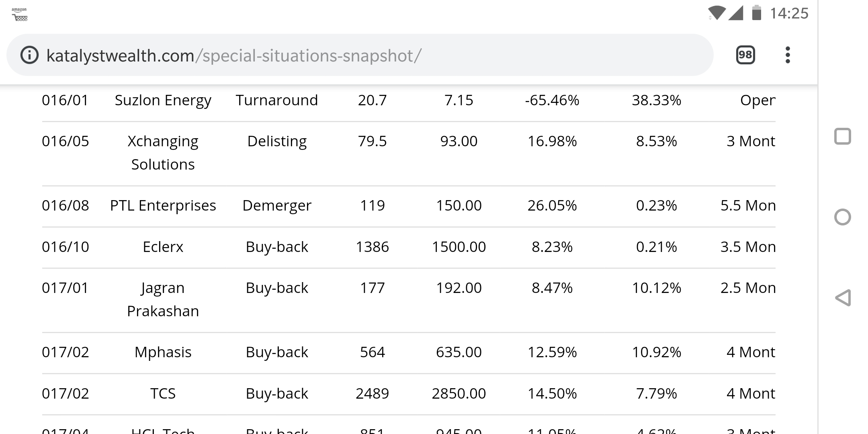Select the PTL Enterprises row name
The height and width of the screenshot is (434, 868).
163,205
